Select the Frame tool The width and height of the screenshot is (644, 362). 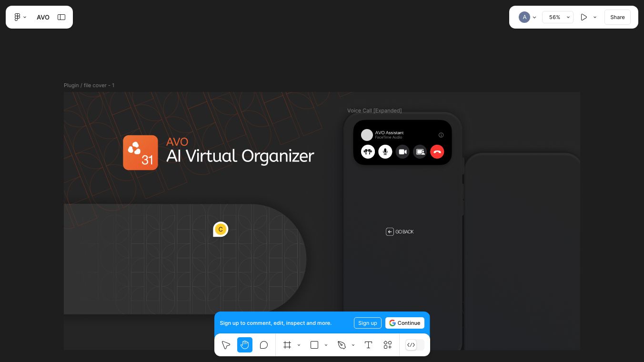click(x=287, y=345)
